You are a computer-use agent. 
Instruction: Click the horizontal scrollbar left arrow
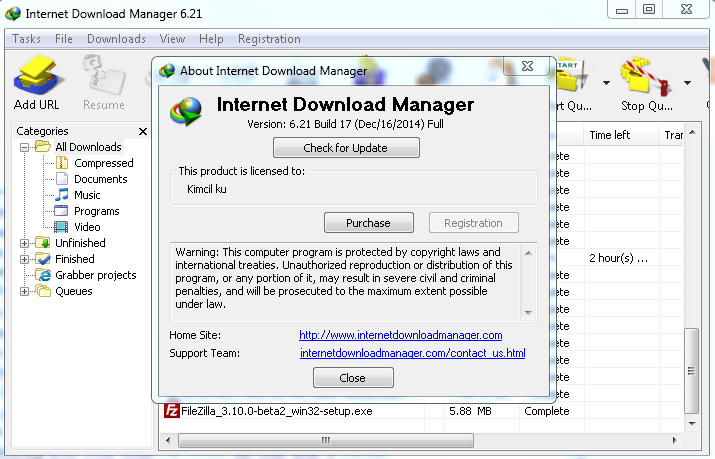point(168,440)
